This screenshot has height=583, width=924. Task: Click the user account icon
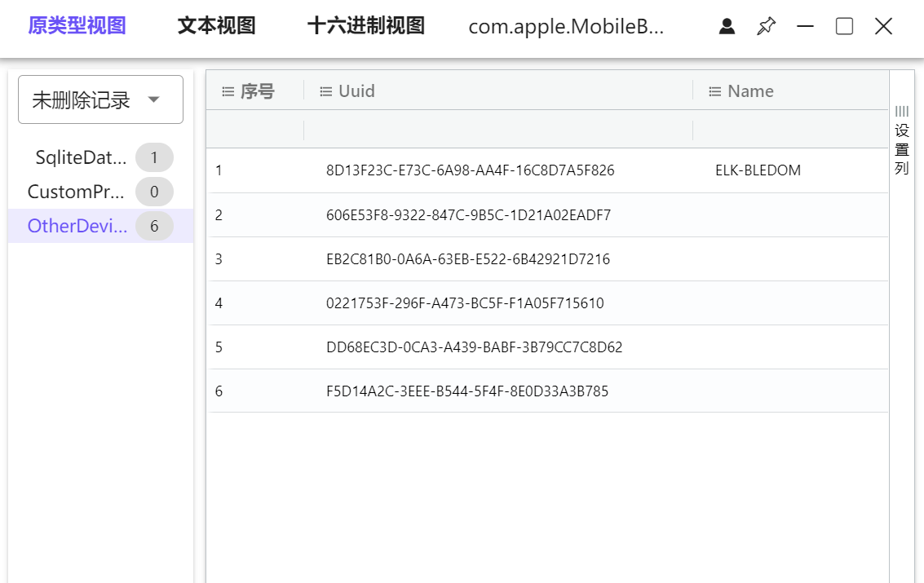tap(727, 27)
